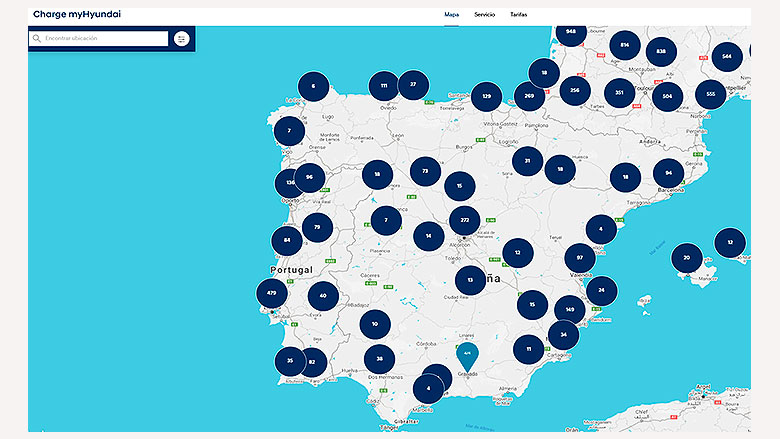Expand the 27-charger cluster on the Asturias coast
Screen dimensions: 780x439
click(x=413, y=85)
